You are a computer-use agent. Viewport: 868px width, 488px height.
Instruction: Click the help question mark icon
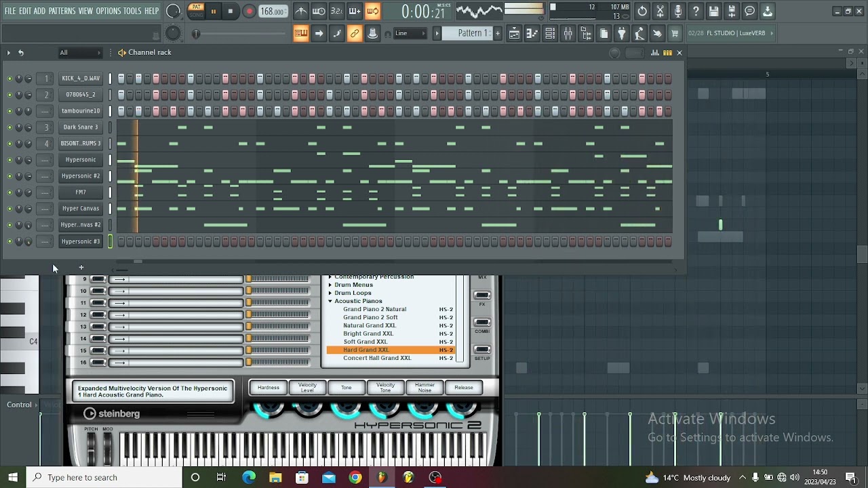[x=696, y=11]
